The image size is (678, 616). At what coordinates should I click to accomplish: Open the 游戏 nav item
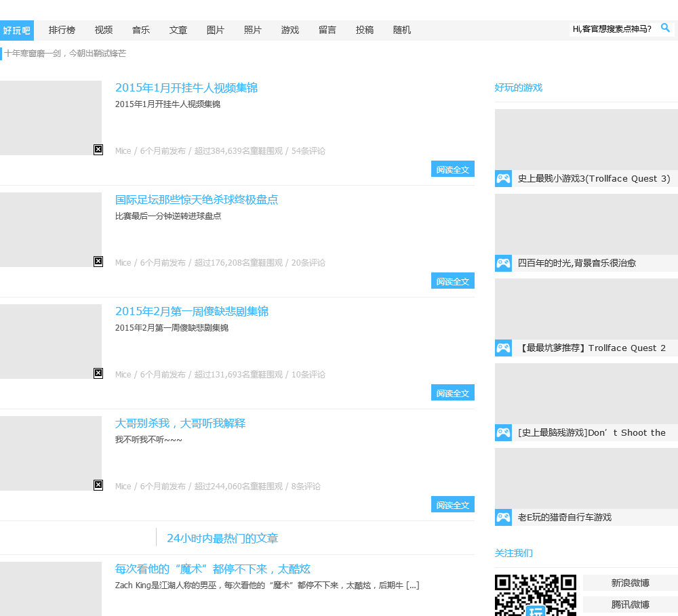[290, 30]
